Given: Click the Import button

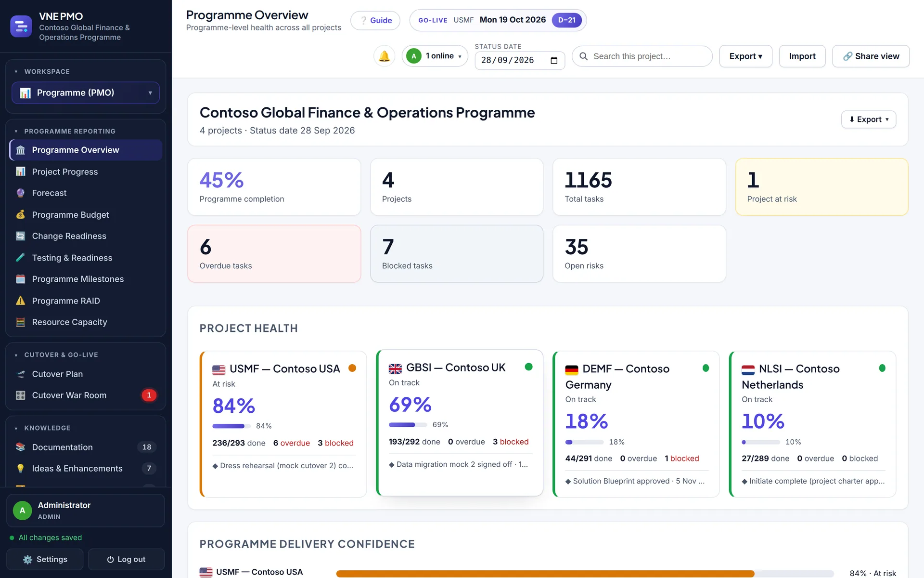Looking at the screenshot, I should (x=802, y=56).
